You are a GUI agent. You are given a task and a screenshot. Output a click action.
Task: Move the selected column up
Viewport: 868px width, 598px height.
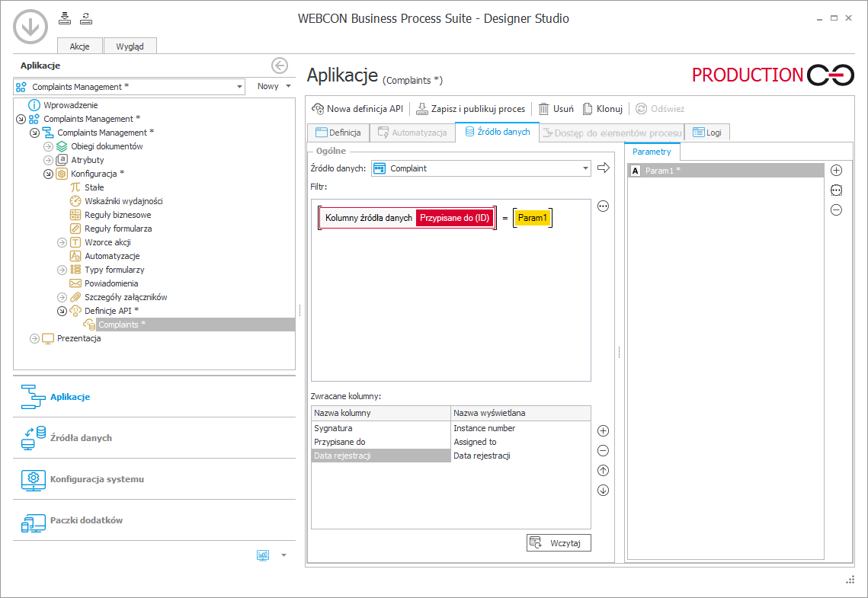point(603,471)
